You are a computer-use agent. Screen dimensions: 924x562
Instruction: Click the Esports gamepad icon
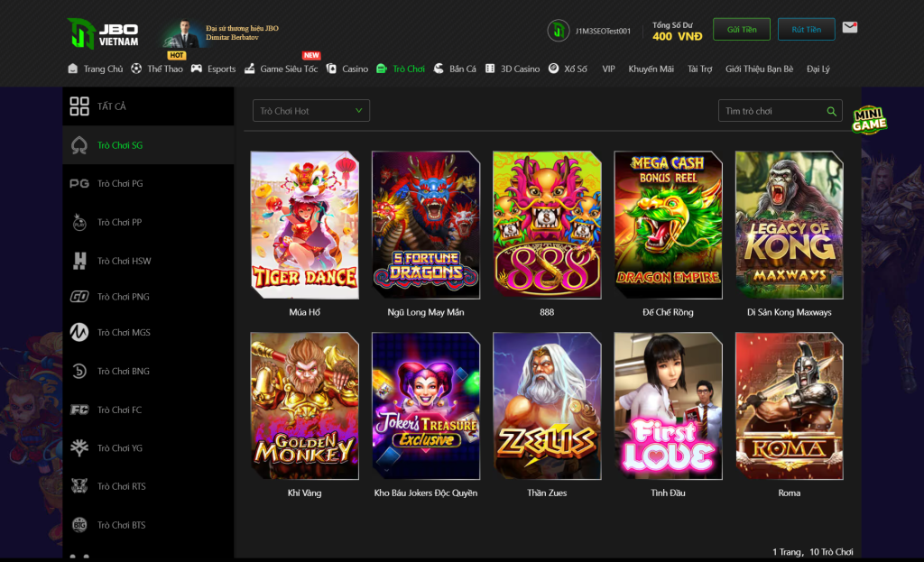(196, 69)
